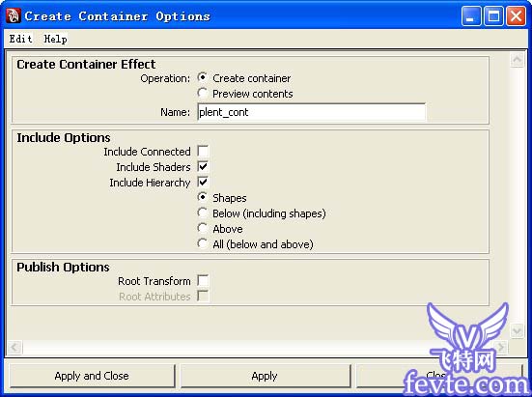The image size is (532, 397).
Task: Select the Shapes hierarchy option
Action: (x=203, y=197)
